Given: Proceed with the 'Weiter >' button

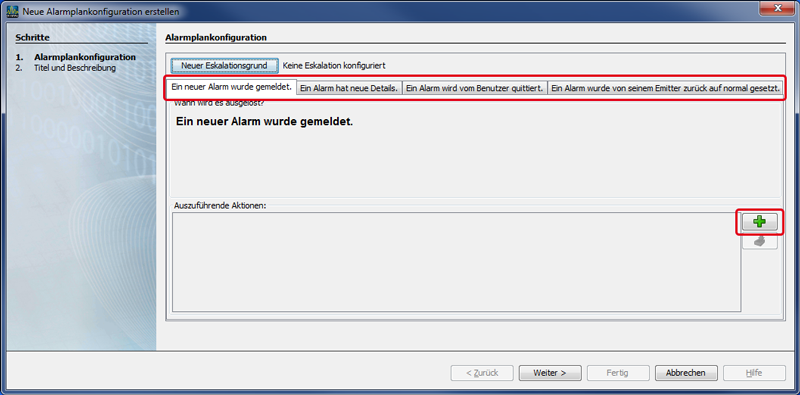Looking at the screenshot, I should pyautogui.click(x=549, y=373).
